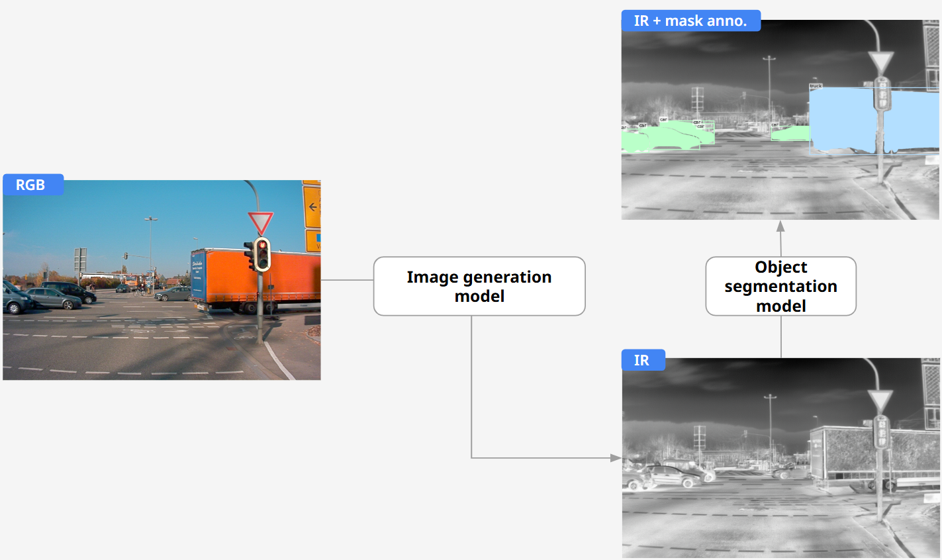942x560 pixels.
Task: Click the IR grayscale street image
Action: (x=780, y=458)
